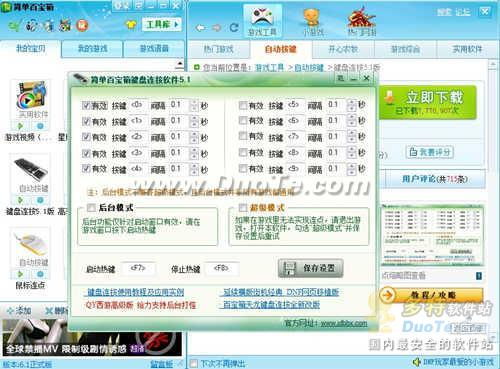
Task: Open the 小游戏 mascot icon
Action: click(x=312, y=17)
